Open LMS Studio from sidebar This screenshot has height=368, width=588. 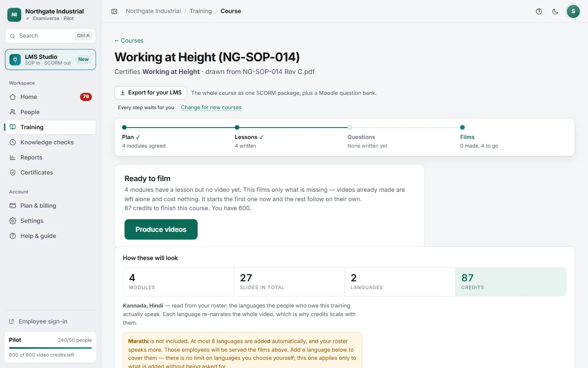[50, 60]
